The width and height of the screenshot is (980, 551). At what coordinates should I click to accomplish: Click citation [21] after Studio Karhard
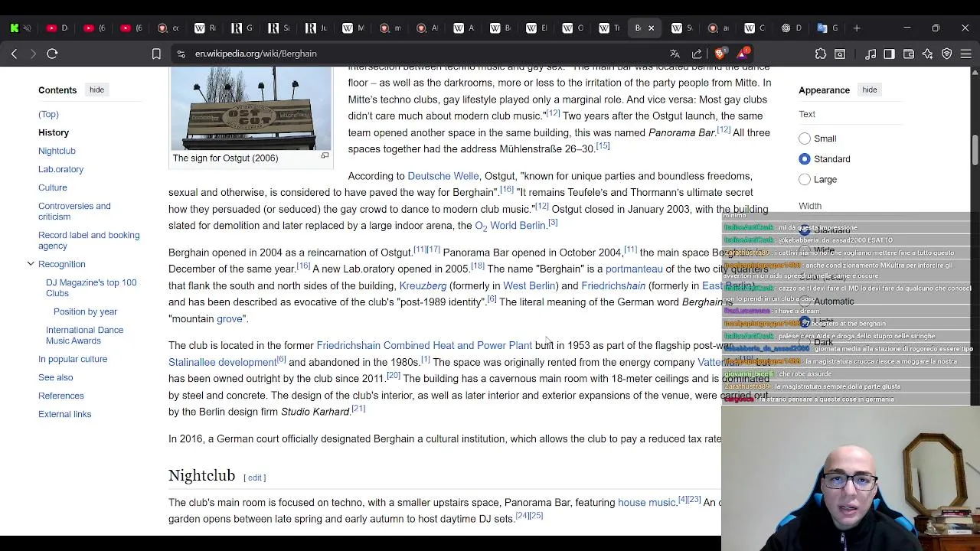tap(358, 409)
